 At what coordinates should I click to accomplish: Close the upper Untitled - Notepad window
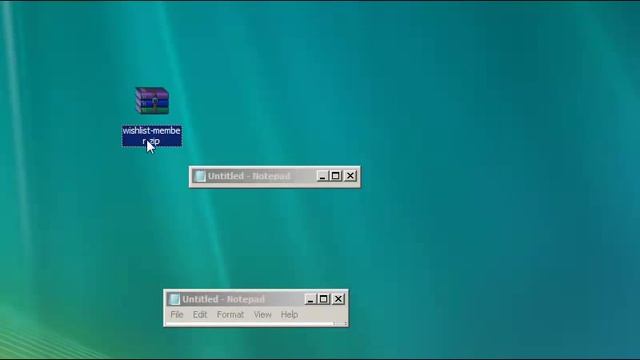click(x=350, y=176)
